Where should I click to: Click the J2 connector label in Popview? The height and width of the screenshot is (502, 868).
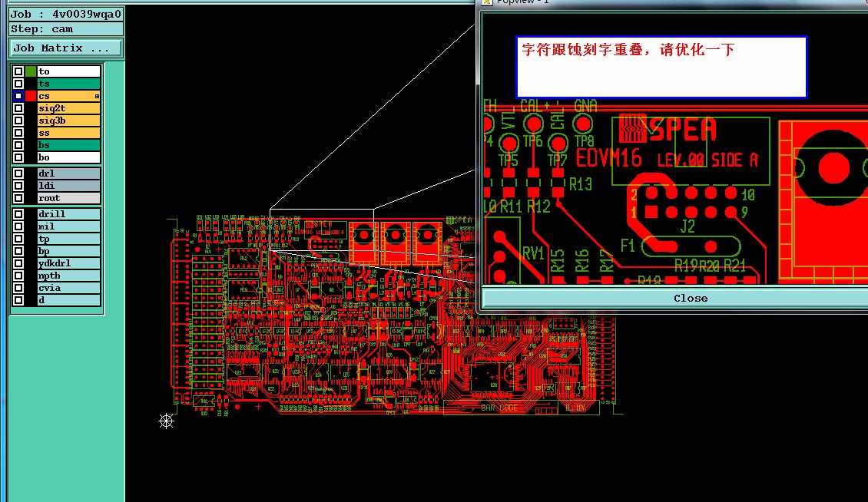(687, 226)
